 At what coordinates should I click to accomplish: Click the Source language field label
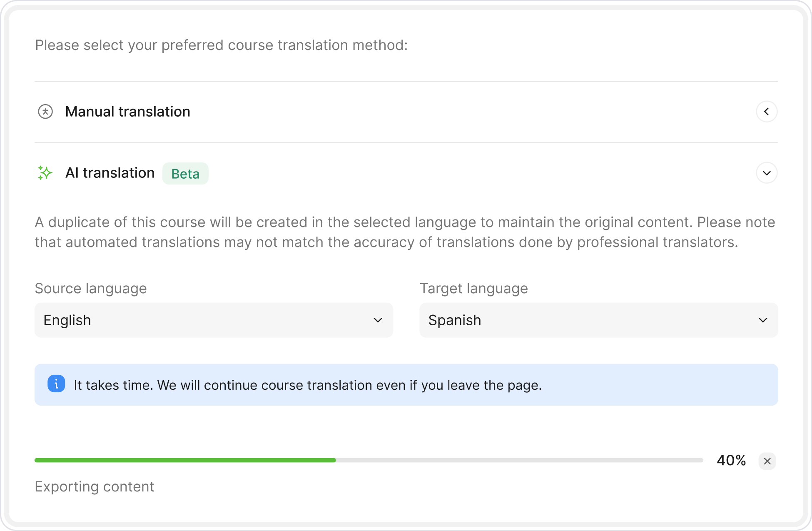click(91, 288)
